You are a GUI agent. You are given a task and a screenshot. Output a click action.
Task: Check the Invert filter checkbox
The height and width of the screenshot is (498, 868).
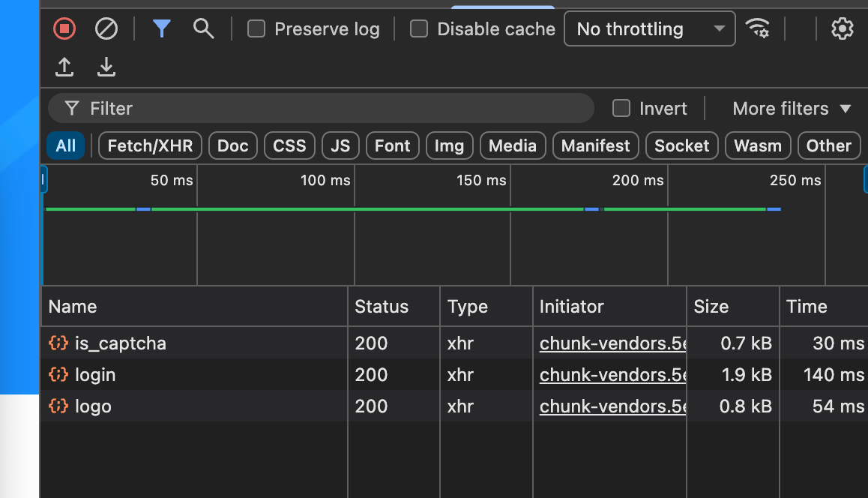(621, 109)
